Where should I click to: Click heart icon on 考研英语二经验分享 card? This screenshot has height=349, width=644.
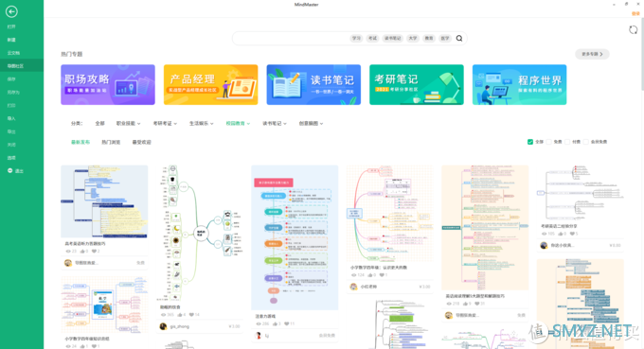tap(572, 234)
